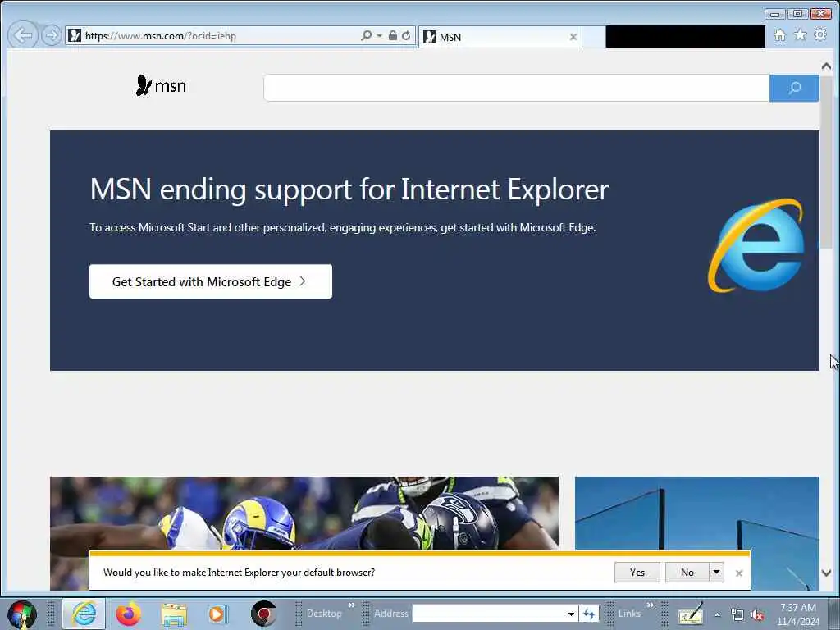The height and width of the screenshot is (630, 840).
Task: Answer Yes to default browser prompt
Action: tap(637, 572)
